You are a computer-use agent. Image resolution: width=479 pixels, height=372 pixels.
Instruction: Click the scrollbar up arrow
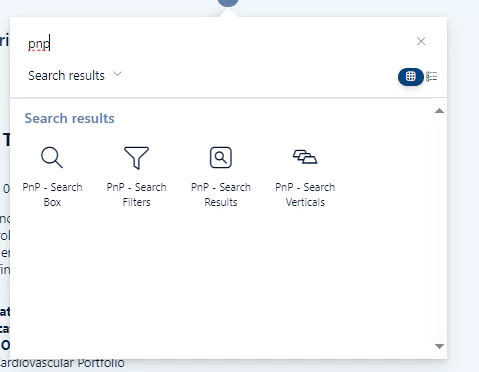[x=439, y=111]
